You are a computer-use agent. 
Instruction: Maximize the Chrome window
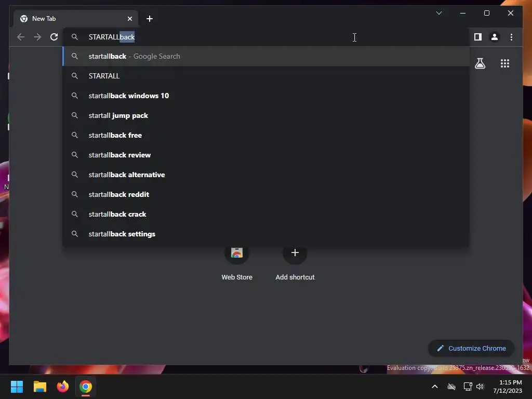[x=486, y=13]
